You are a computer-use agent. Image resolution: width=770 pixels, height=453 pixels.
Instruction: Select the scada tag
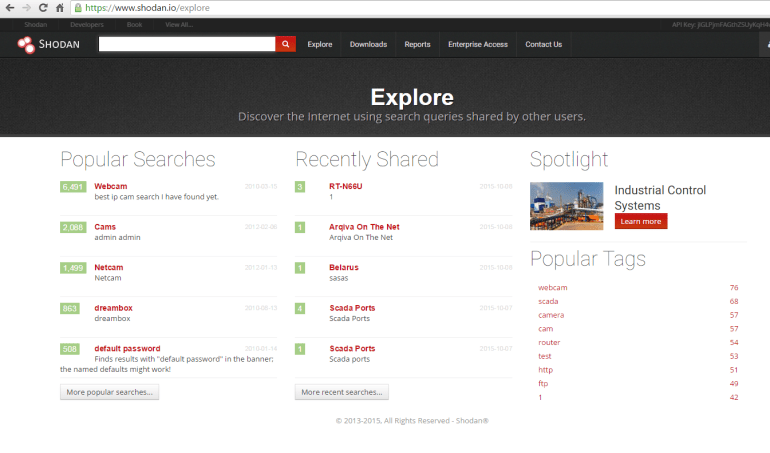(x=548, y=301)
